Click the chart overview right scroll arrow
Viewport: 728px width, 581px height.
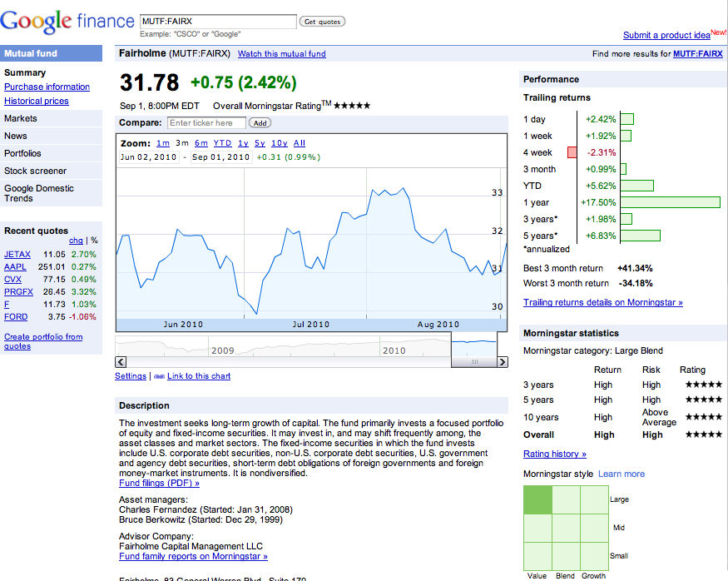[503, 362]
